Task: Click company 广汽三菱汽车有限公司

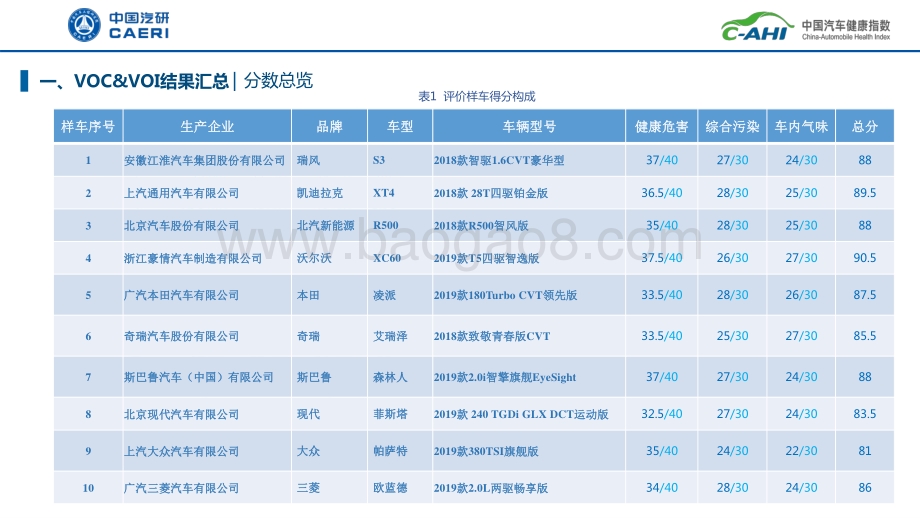Action: (x=181, y=488)
